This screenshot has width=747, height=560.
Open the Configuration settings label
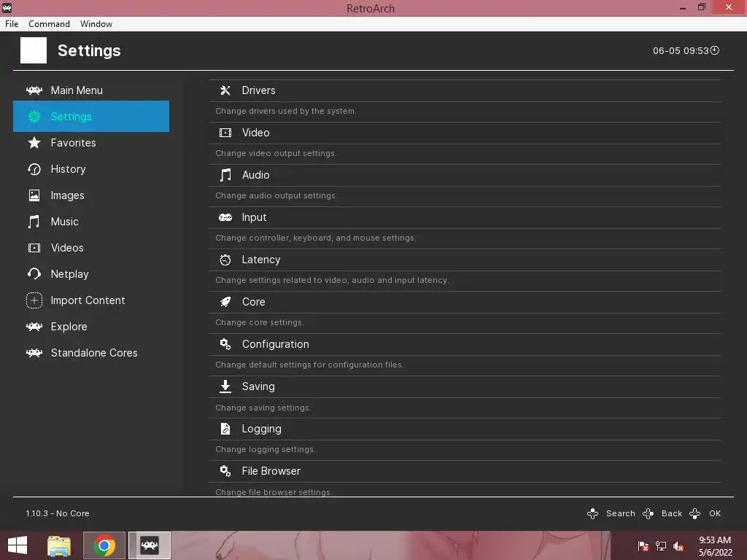pos(275,344)
